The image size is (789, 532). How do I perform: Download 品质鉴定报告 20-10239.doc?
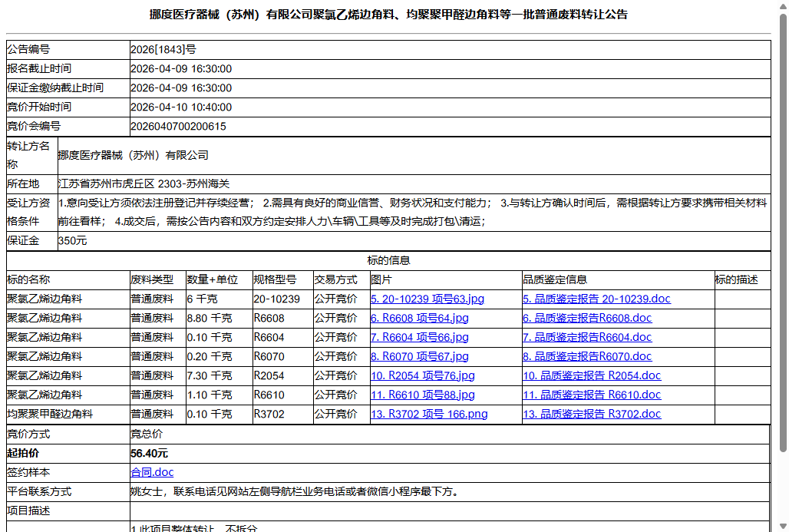coord(596,299)
